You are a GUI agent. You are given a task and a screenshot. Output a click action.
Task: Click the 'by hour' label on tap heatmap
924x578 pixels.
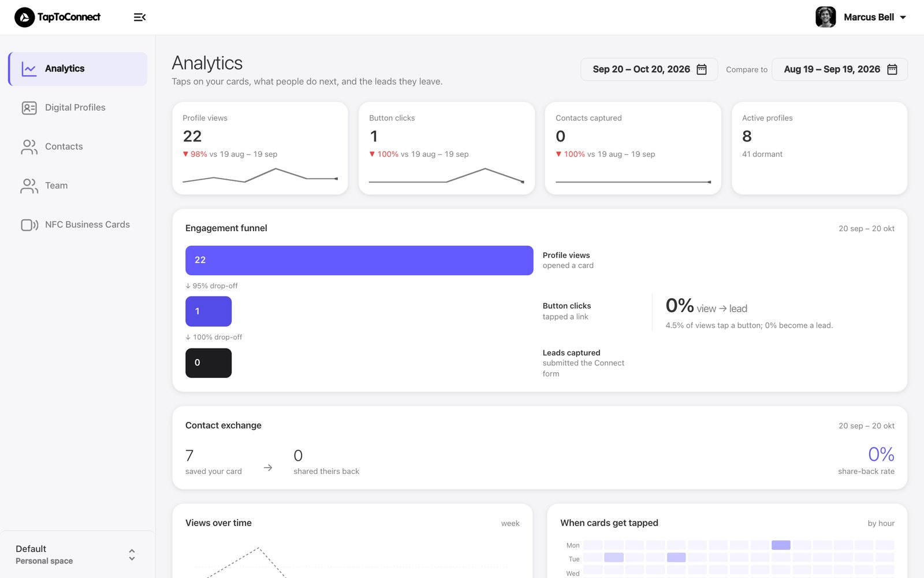coord(881,524)
